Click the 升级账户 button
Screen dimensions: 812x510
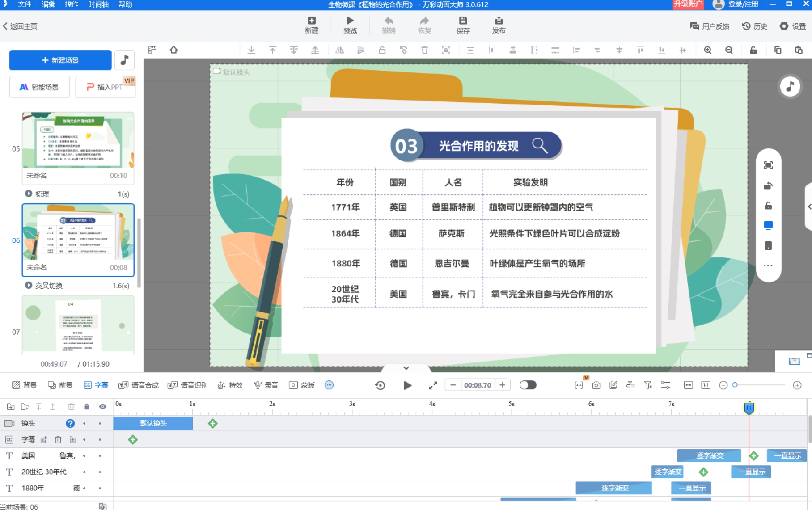coord(688,4)
